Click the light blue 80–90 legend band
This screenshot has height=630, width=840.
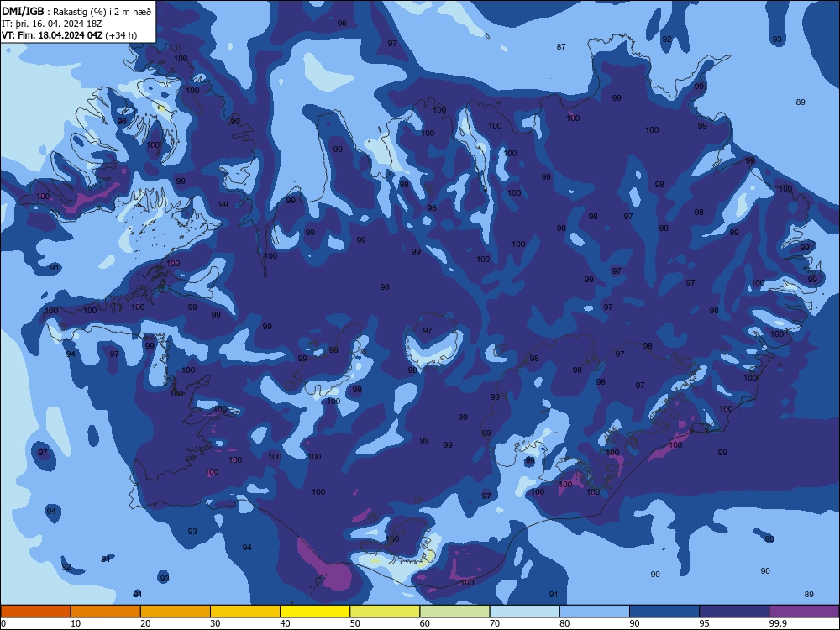click(595, 612)
